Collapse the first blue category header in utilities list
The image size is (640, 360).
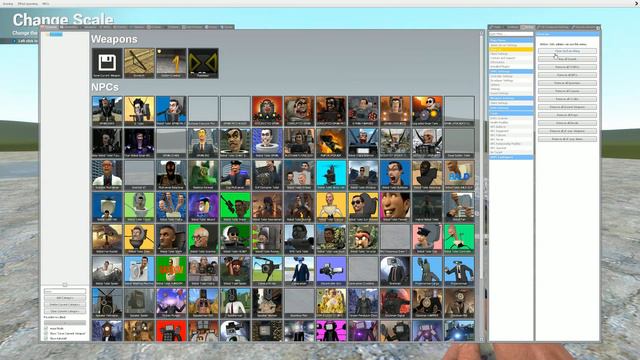click(x=511, y=40)
